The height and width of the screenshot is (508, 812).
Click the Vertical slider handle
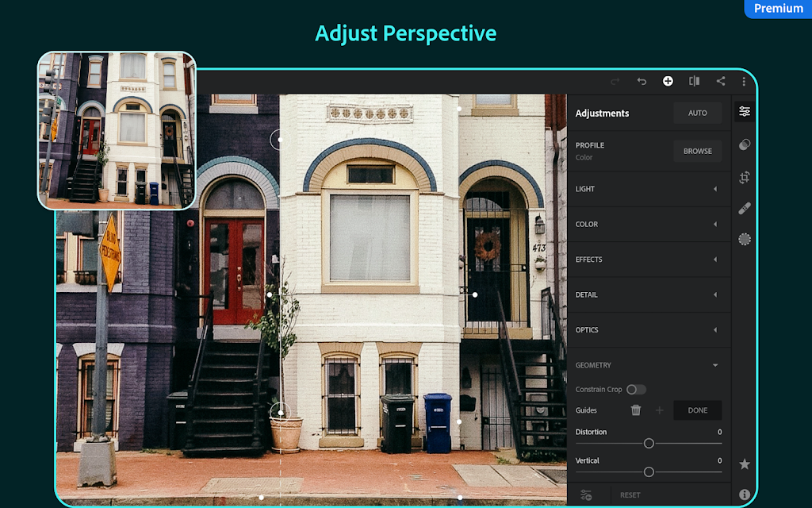(x=649, y=471)
